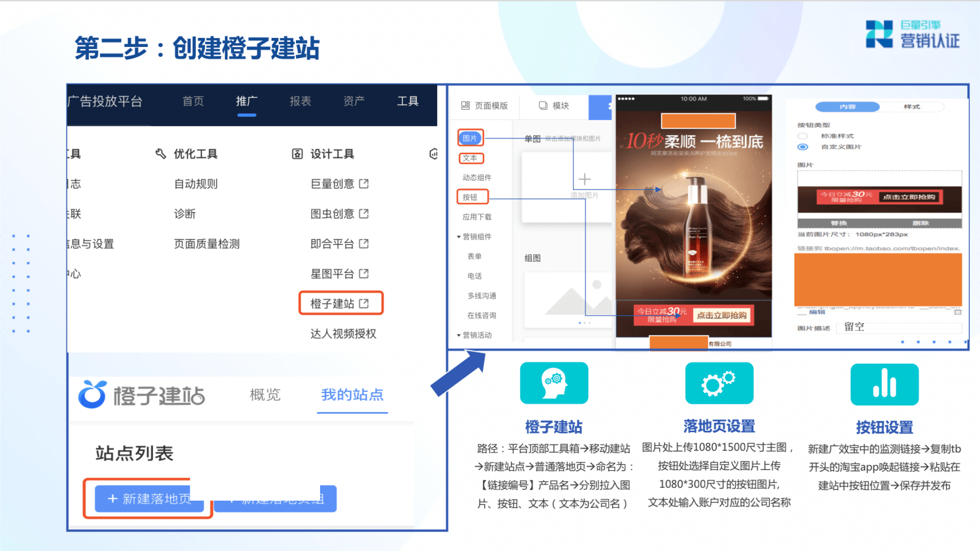Click 删除 to remove button image
The width and height of the screenshot is (980, 551).
[x=921, y=223]
